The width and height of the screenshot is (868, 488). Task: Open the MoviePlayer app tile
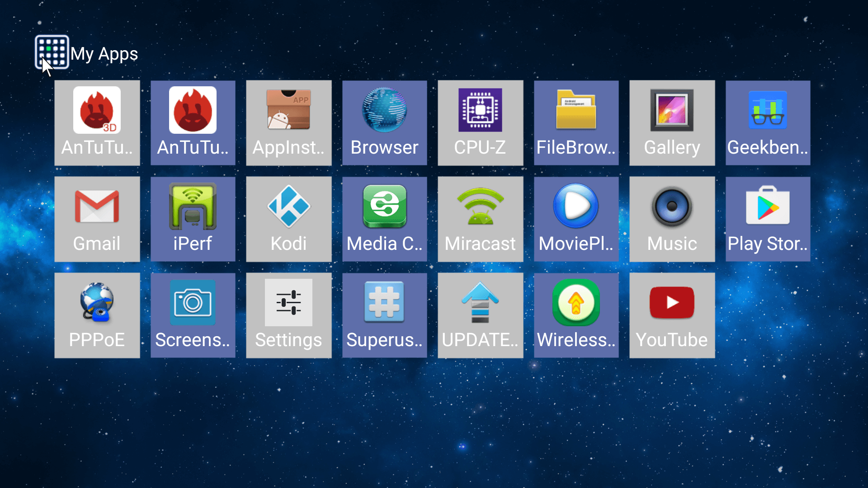click(x=576, y=219)
